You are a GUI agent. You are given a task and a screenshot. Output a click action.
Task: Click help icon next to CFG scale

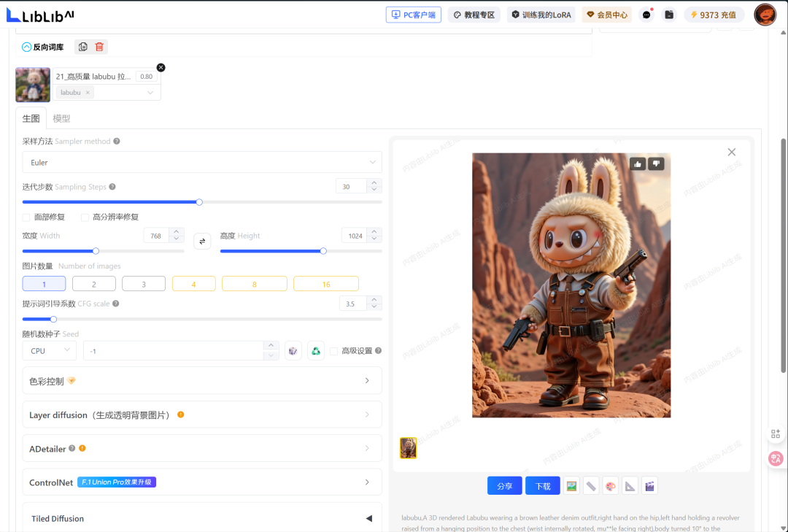click(115, 304)
